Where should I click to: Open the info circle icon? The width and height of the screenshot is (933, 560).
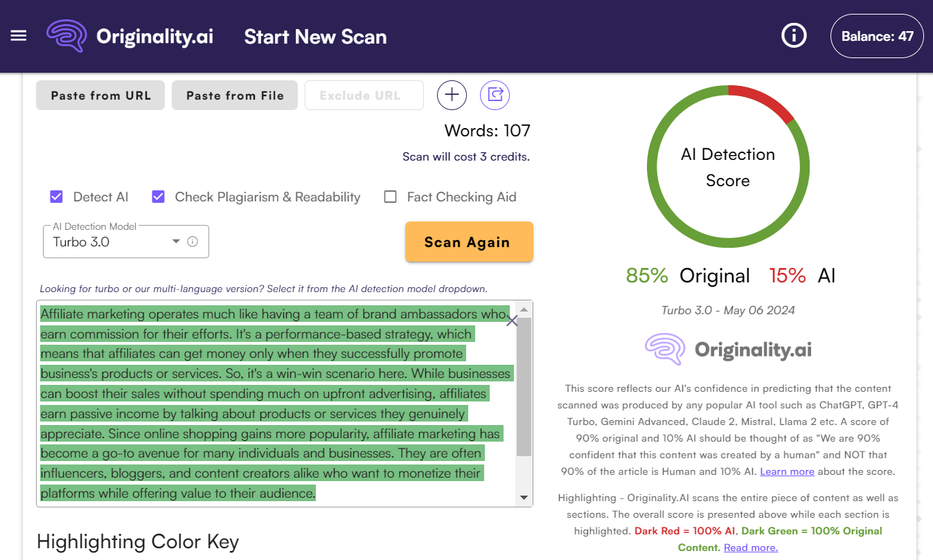click(794, 35)
